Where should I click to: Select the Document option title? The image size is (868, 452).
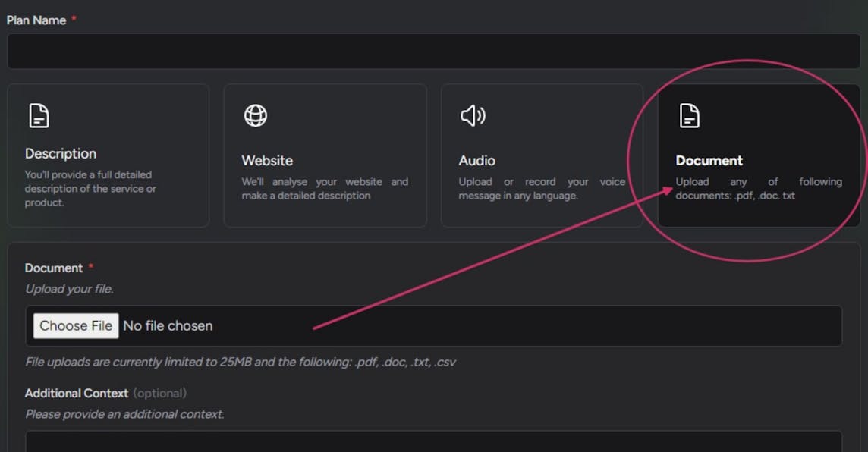(709, 161)
